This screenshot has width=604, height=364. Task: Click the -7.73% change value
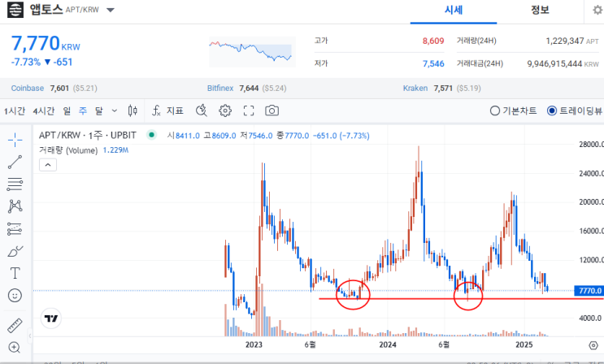pyautogui.click(x=25, y=62)
